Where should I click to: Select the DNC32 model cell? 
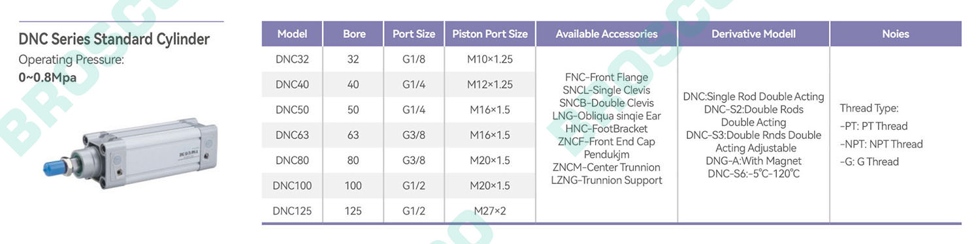tap(292, 59)
